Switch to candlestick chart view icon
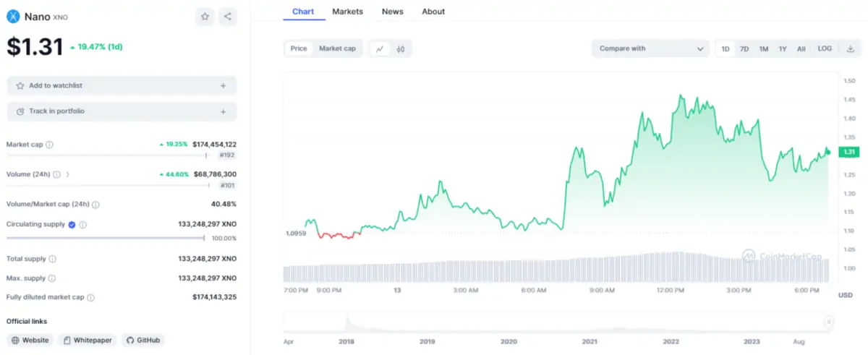 (400, 49)
